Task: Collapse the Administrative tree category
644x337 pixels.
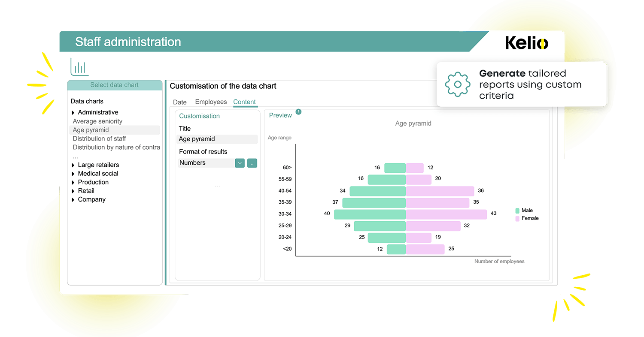Action: 73,113
